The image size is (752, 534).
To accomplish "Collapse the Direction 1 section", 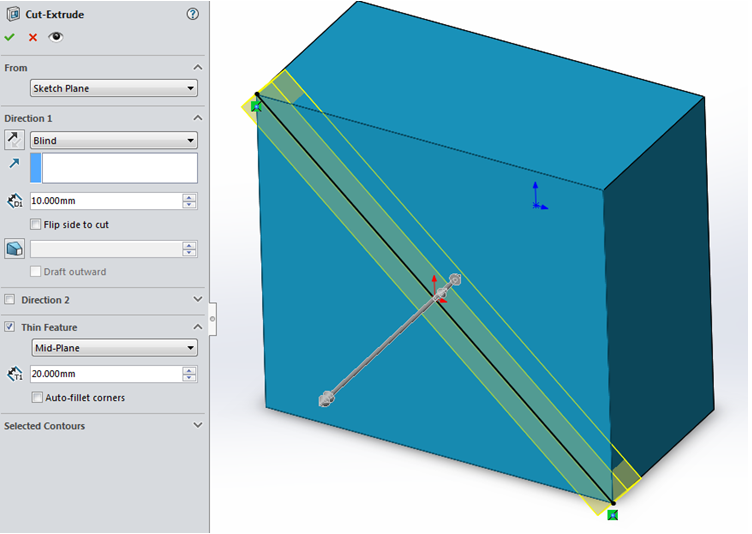I will tap(198, 118).
